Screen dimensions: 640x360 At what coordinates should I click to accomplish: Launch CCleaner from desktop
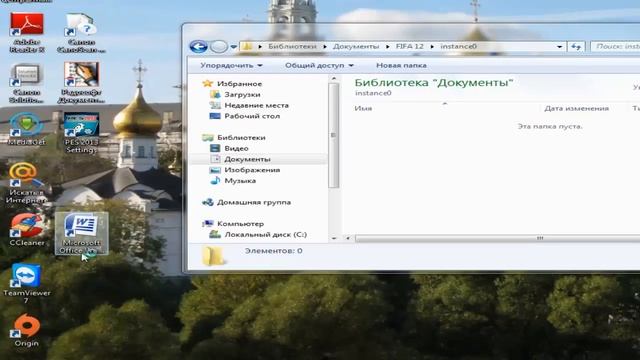pyautogui.click(x=27, y=229)
